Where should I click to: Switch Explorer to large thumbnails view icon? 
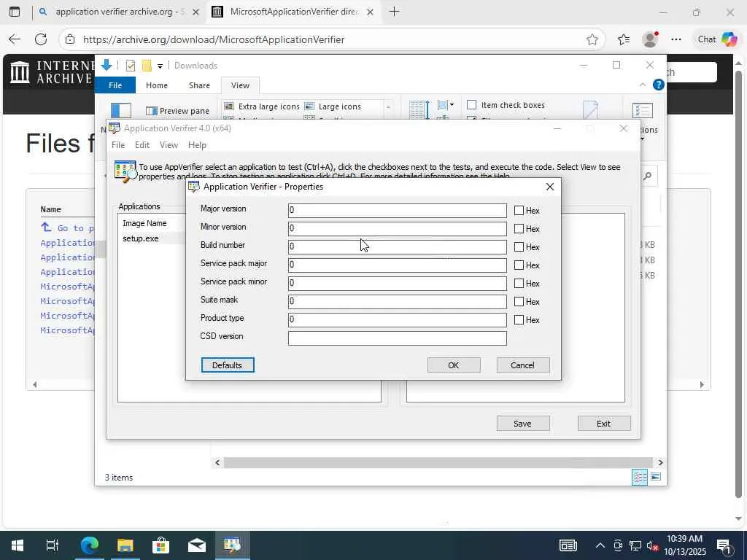tap(656, 477)
